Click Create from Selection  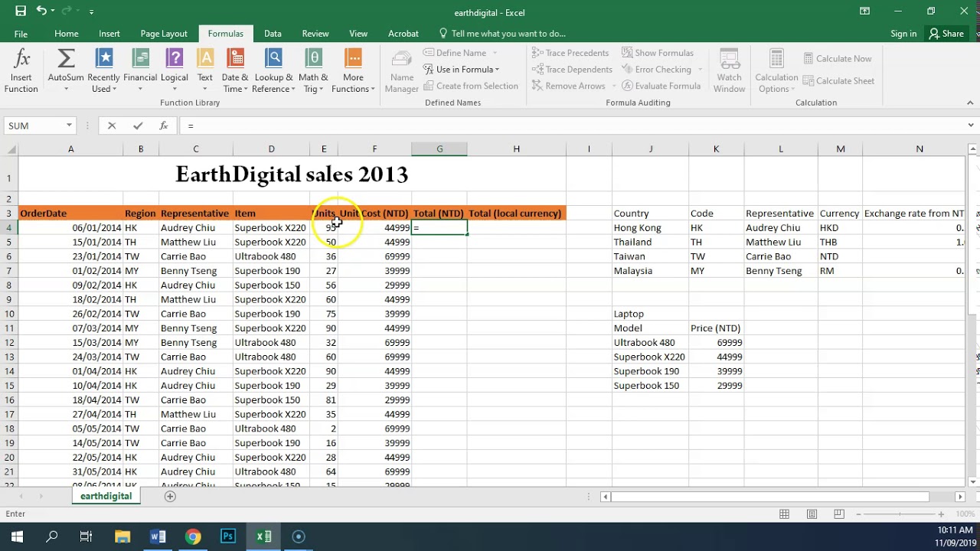pyautogui.click(x=470, y=86)
